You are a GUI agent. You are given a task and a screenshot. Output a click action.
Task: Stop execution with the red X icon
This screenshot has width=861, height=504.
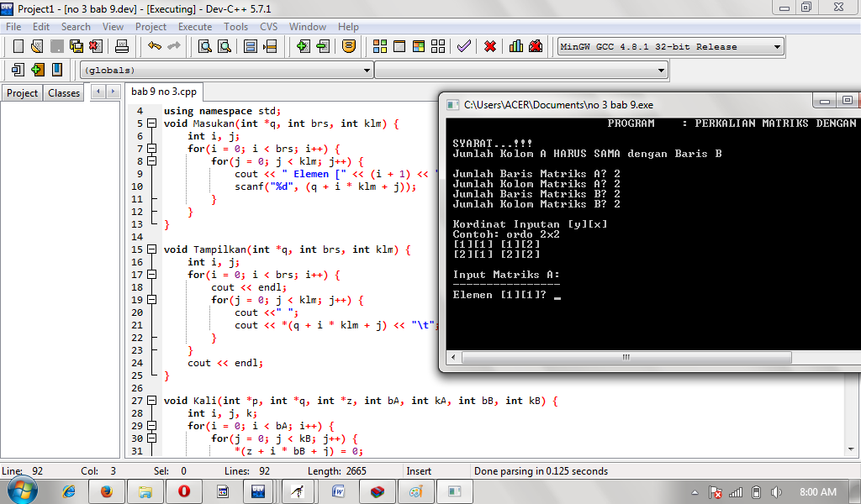(x=490, y=46)
